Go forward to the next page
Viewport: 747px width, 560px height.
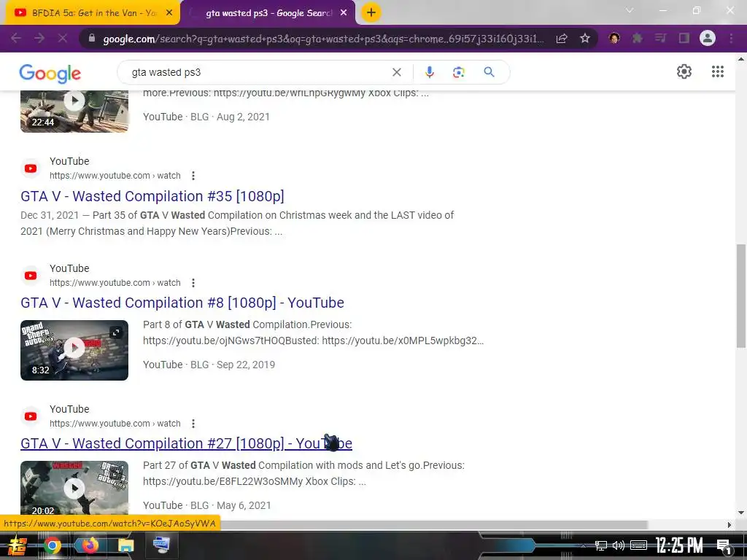tap(39, 38)
